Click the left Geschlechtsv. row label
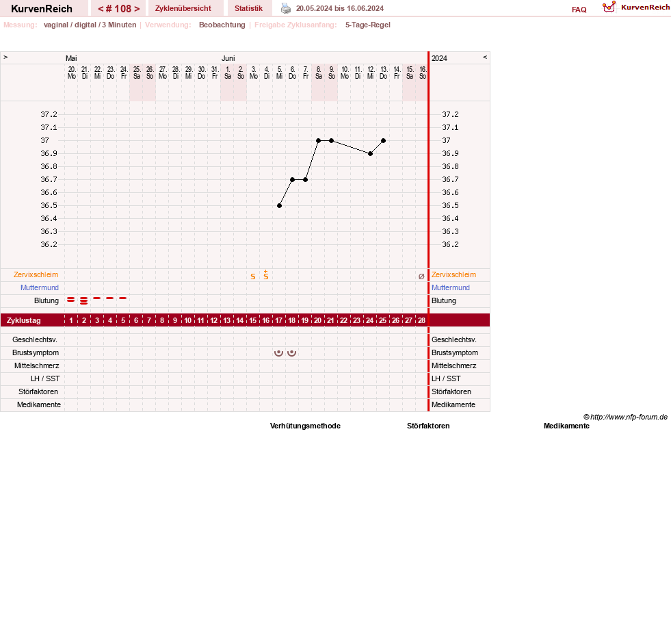This screenshot has width=671, height=644. 35,339
